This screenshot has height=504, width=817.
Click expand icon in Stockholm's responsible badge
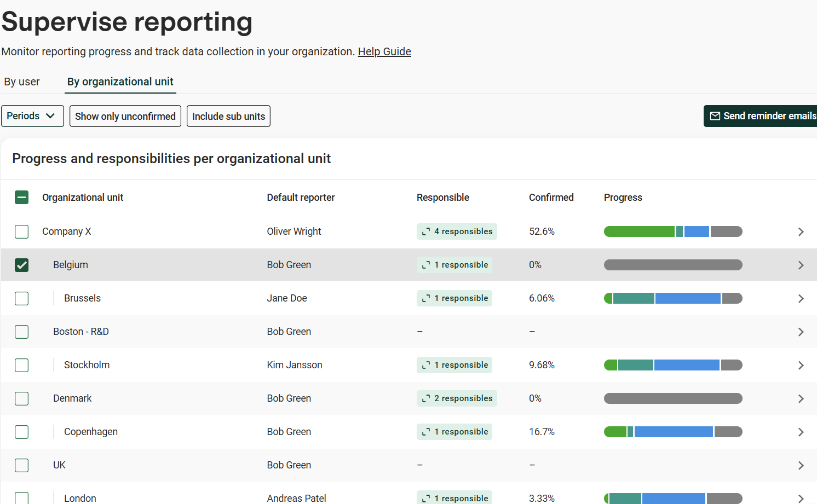[426, 366]
